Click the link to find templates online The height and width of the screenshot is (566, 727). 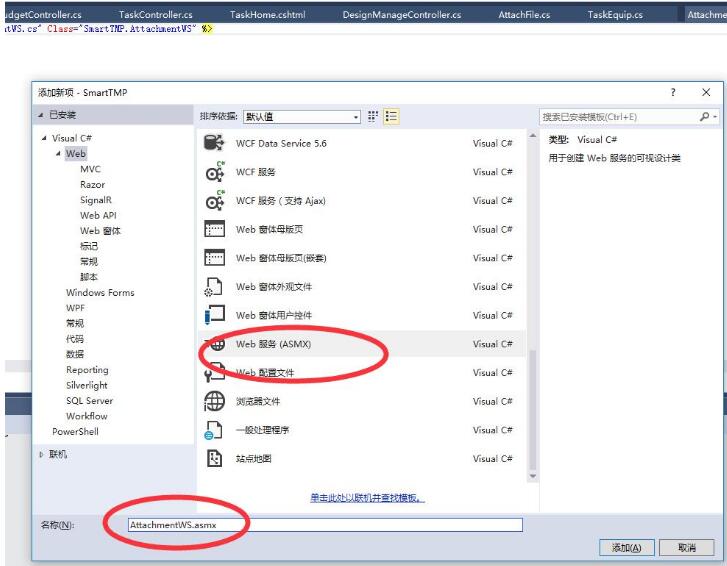[367, 498]
